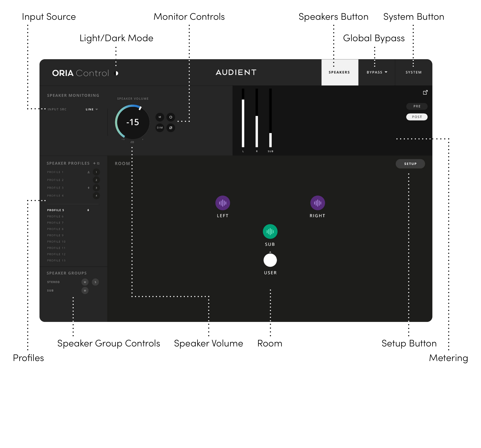This screenshot has width=481, height=448.
Task: Add a new speaker profile with plus icon
Action: click(94, 163)
